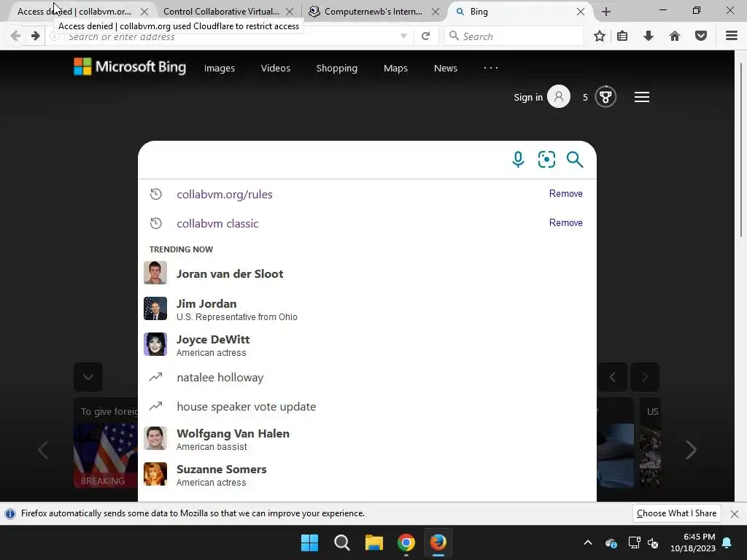
Task: Open notifications bell in system tray
Action: (x=727, y=542)
